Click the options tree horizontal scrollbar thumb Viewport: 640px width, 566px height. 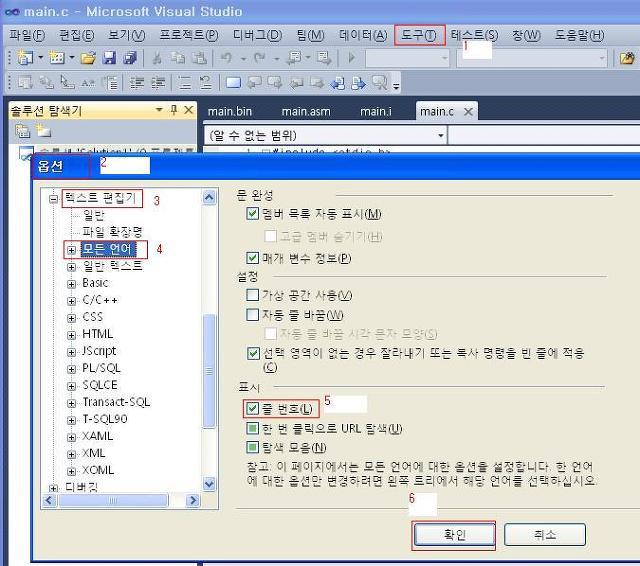point(113,500)
